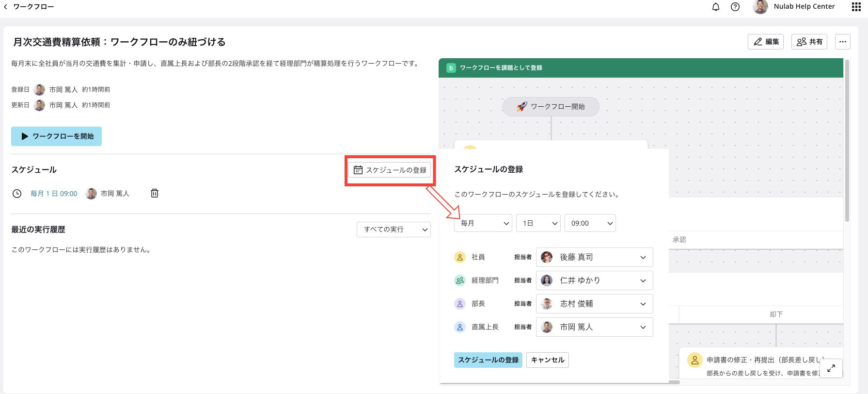Click the キャンセル button
The image size is (868, 394).
(548, 360)
